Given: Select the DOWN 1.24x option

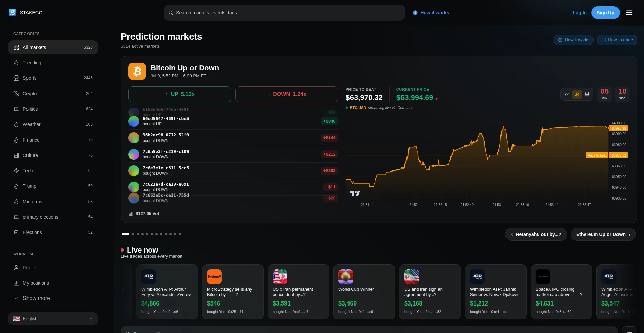Looking at the screenshot, I should [287, 94].
